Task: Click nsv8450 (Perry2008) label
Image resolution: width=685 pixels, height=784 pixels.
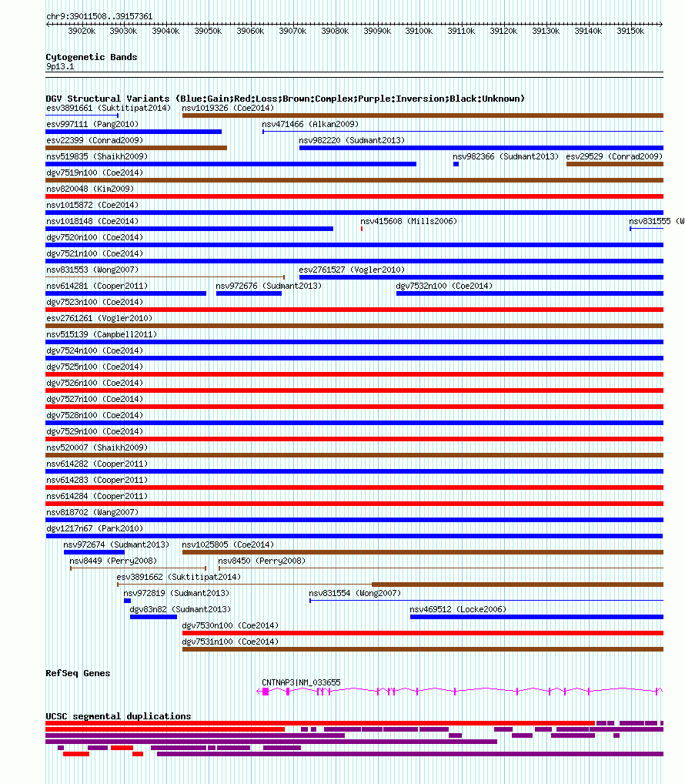Action: point(262,561)
